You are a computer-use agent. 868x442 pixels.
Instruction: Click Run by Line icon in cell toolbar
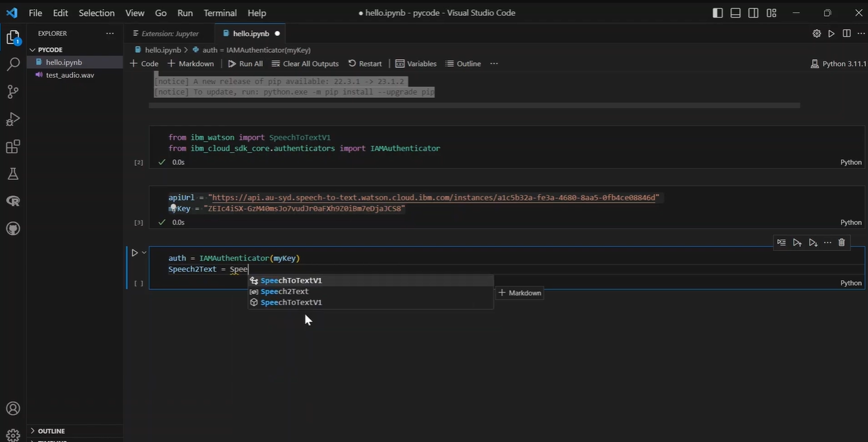pyautogui.click(x=782, y=243)
